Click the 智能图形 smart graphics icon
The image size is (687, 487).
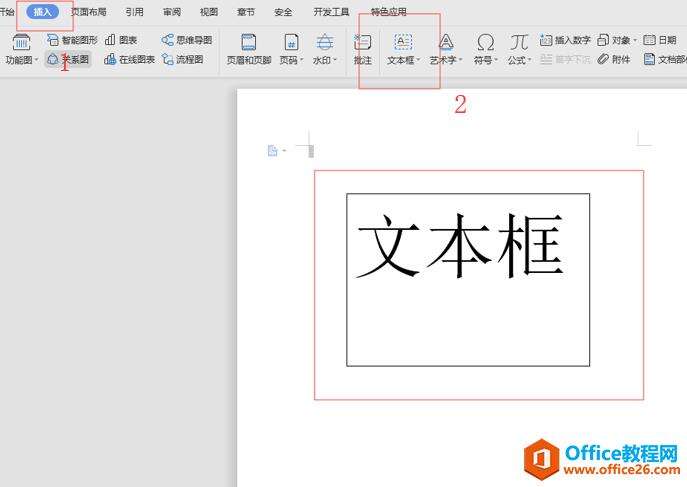(x=53, y=41)
